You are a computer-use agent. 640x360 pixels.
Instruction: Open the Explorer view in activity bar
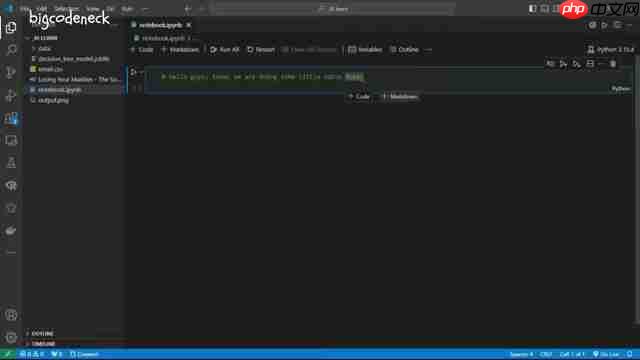pyautogui.click(x=11, y=27)
